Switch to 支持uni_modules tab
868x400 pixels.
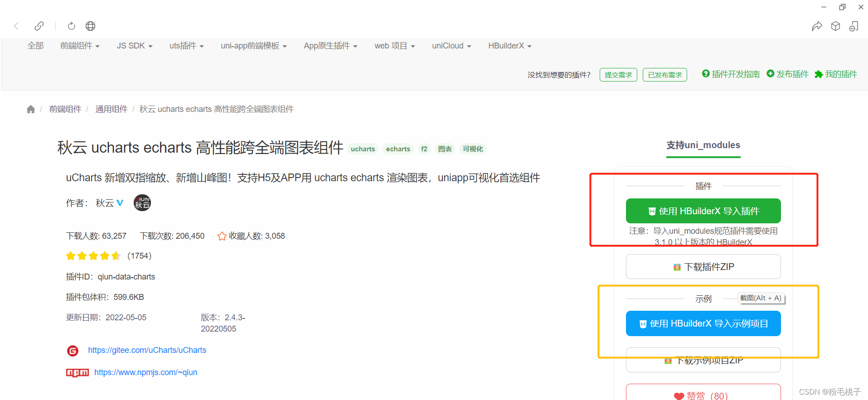(703, 145)
